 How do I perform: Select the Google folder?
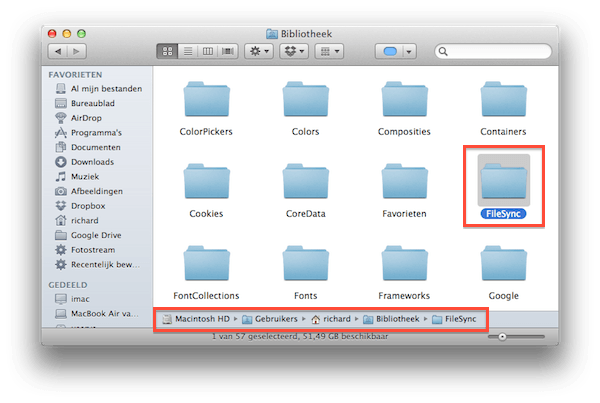click(504, 273)
